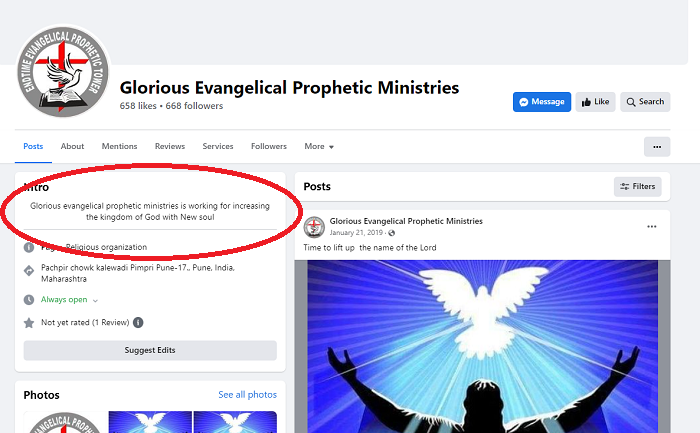
Task: Click the directions arrow icon beside address
Action: pyautogui.click(x=29, y=271)
